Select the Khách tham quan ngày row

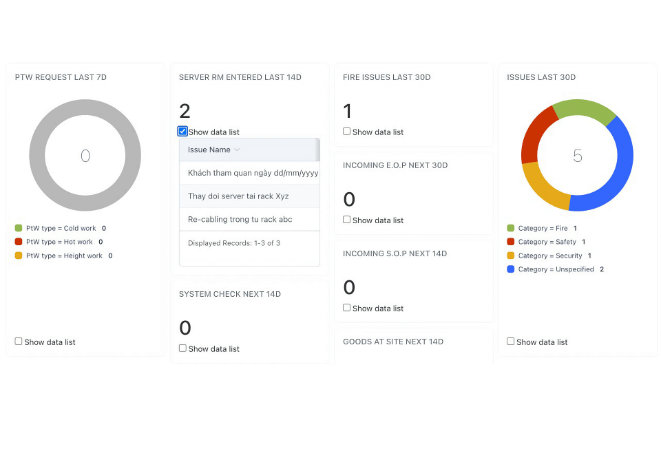pos(252,173)
